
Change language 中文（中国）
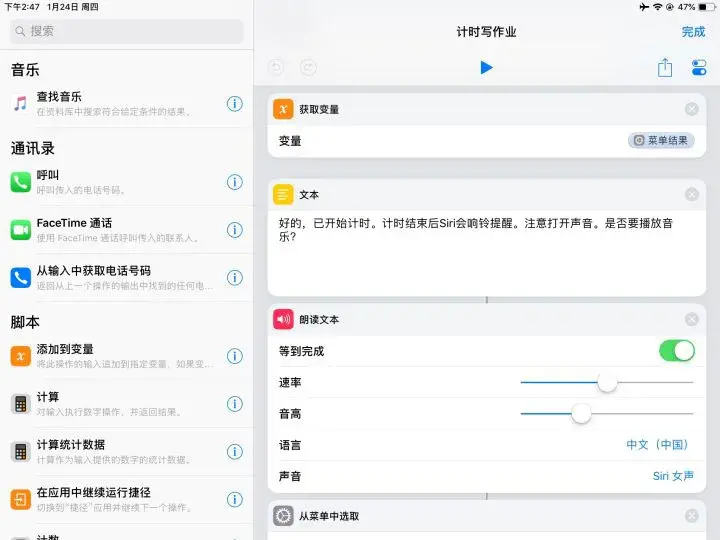[x=657, y=445]
